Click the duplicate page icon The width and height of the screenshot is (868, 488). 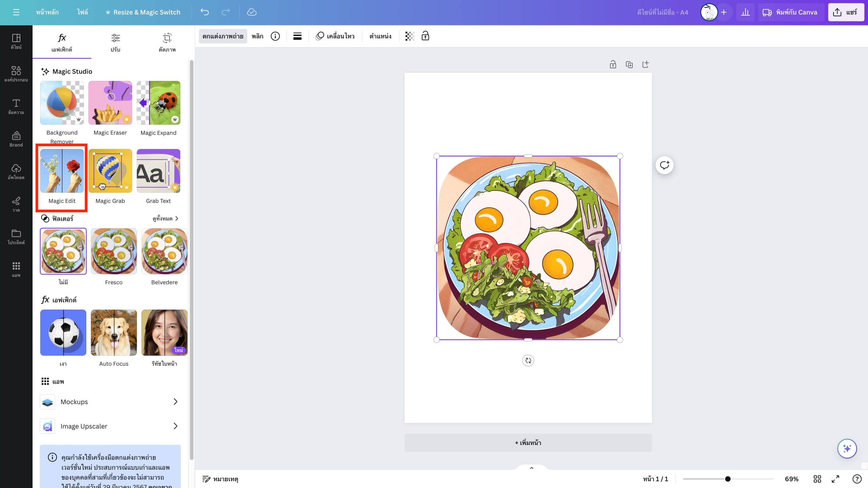click(629, 64)
